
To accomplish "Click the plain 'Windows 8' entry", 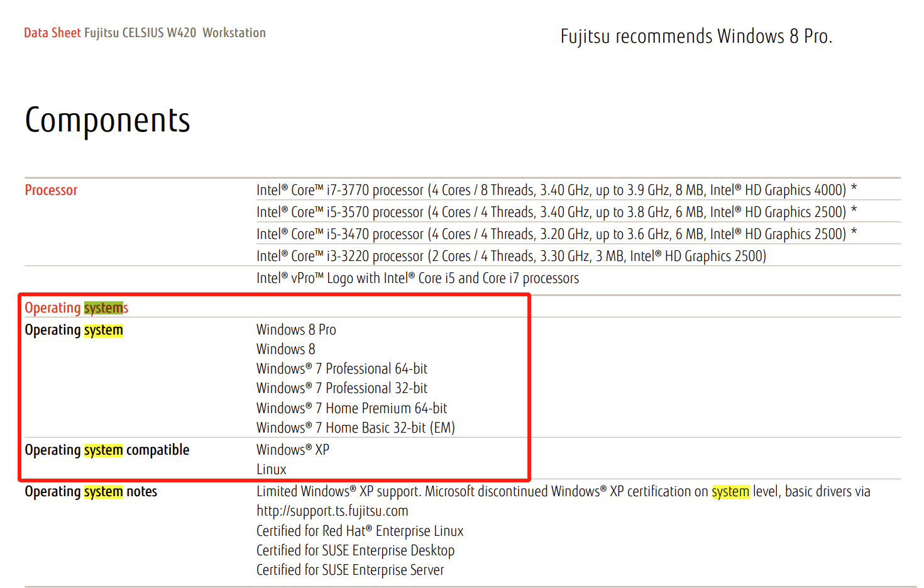I will 285,349.
